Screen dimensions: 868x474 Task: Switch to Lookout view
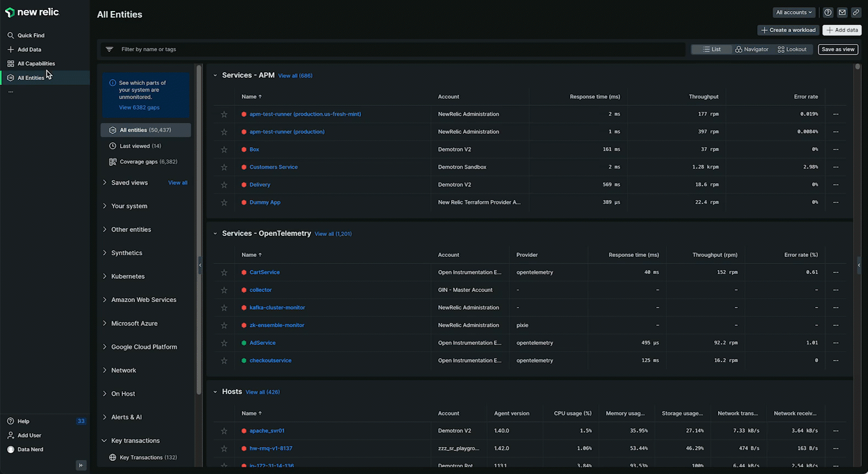(x=792, y=49)
